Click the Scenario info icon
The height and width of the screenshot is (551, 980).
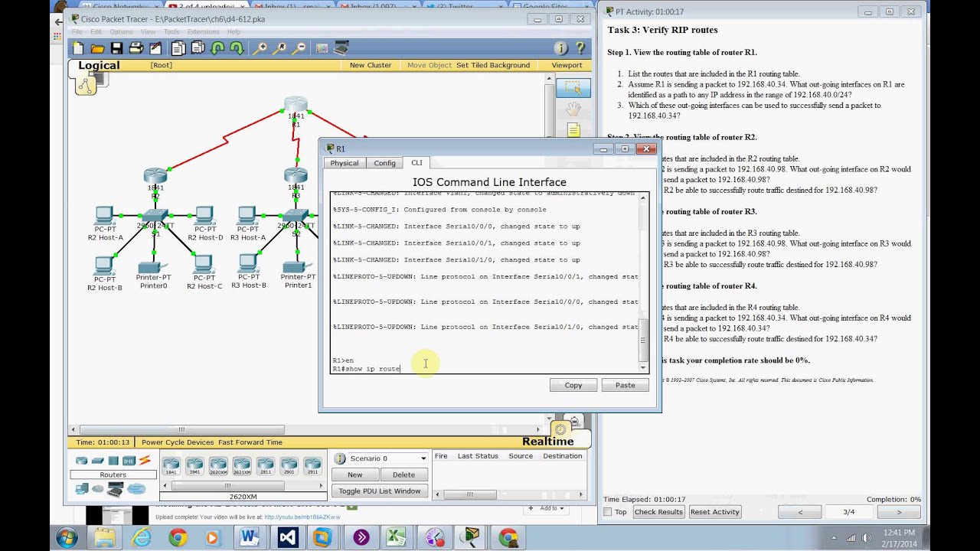click(341, 458)
